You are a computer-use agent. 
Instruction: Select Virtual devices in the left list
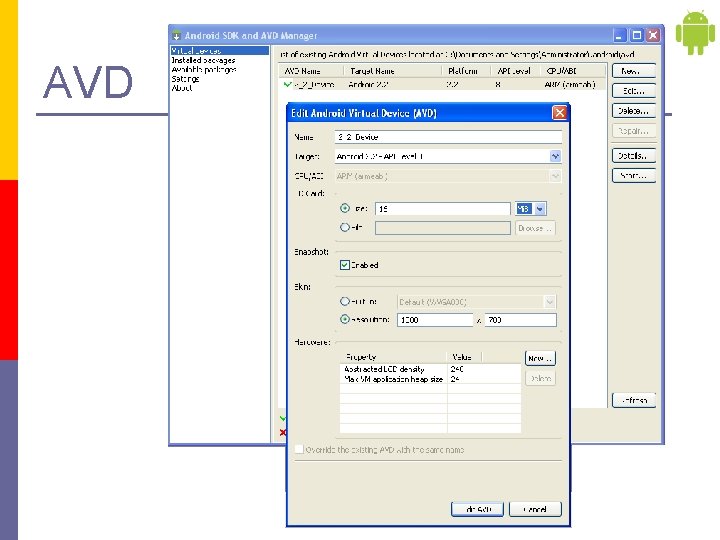coord(219,51)
